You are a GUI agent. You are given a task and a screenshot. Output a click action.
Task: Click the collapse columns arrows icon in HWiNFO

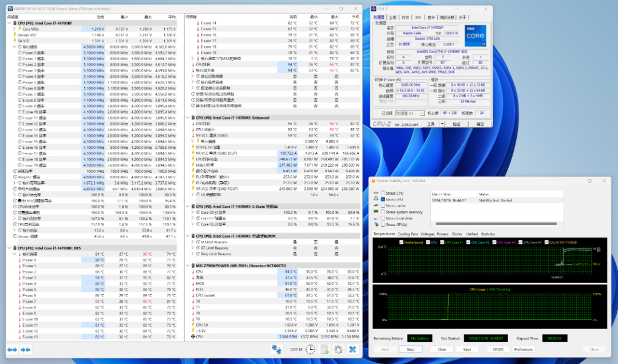click(26, 349)
